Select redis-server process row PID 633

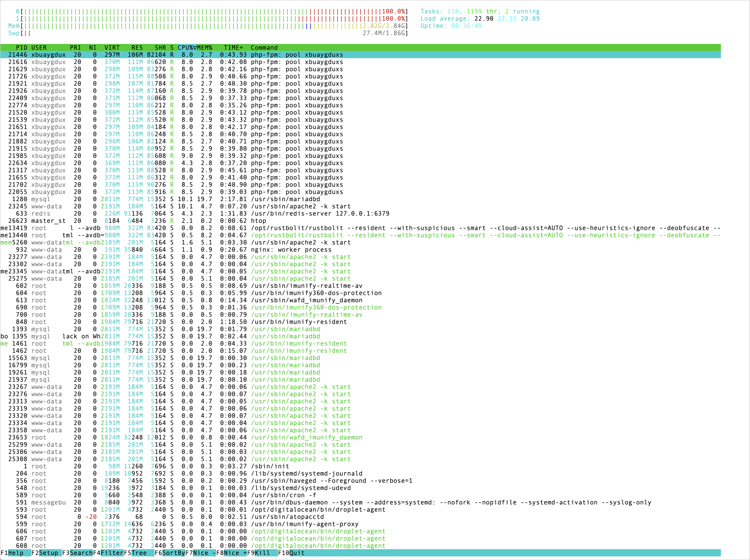coord(360,214)
